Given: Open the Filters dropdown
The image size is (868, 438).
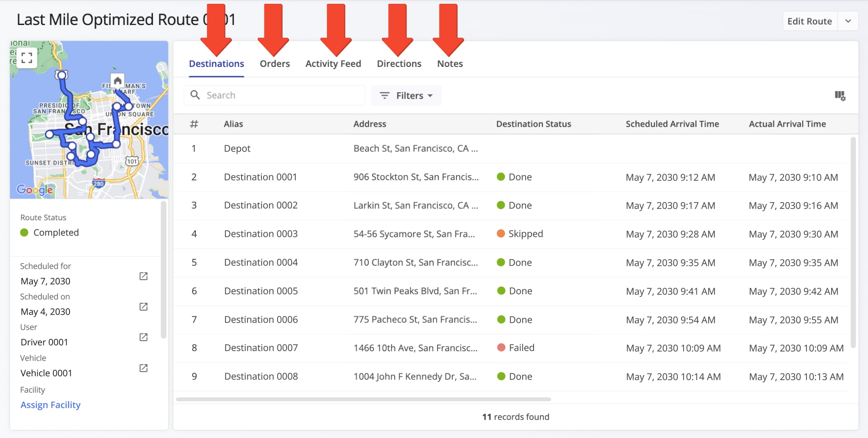Looking at the screenshot, I should click(406, 96).
